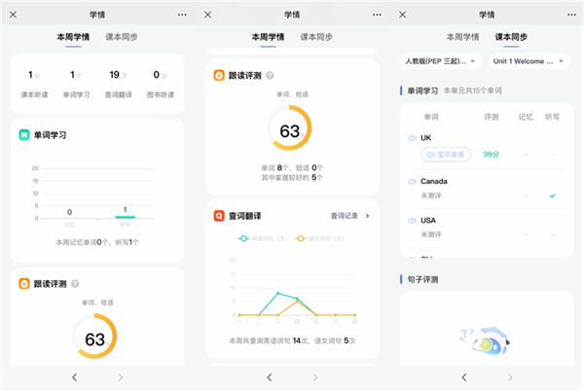
Task: Switch to 本周学情 tab in the rightmost panel
Action: (463, 37)
